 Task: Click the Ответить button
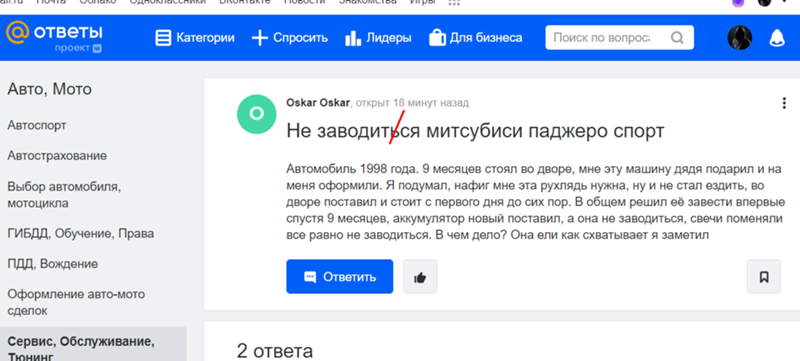pyautogui.click(x=339, y=277)
